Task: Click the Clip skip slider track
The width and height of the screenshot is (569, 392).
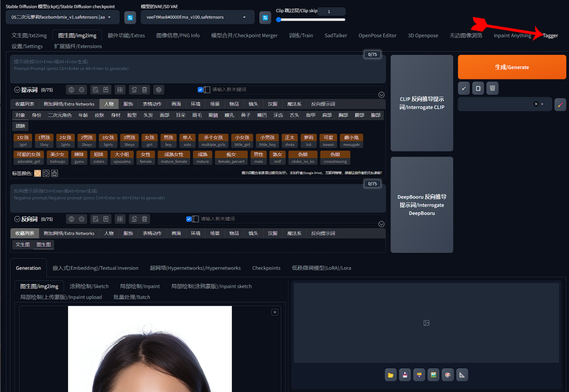Action: click(x=311, y=20)
